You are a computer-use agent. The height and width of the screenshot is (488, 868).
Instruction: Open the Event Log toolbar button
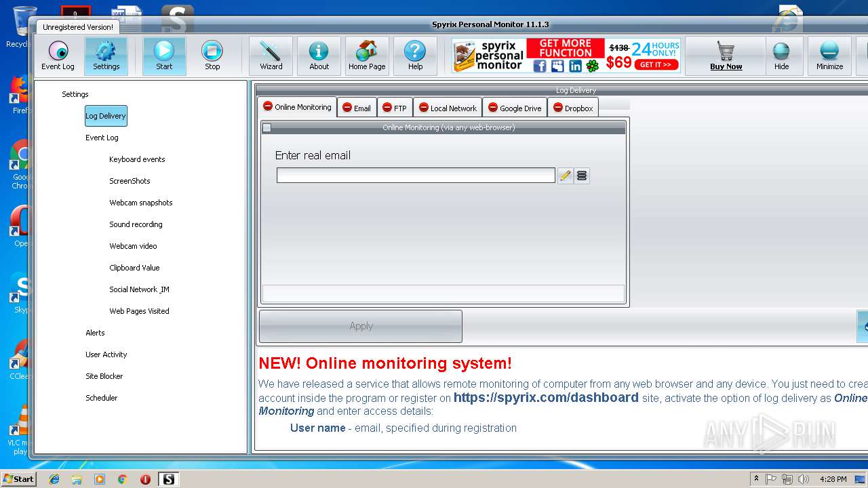pos(58,56)
